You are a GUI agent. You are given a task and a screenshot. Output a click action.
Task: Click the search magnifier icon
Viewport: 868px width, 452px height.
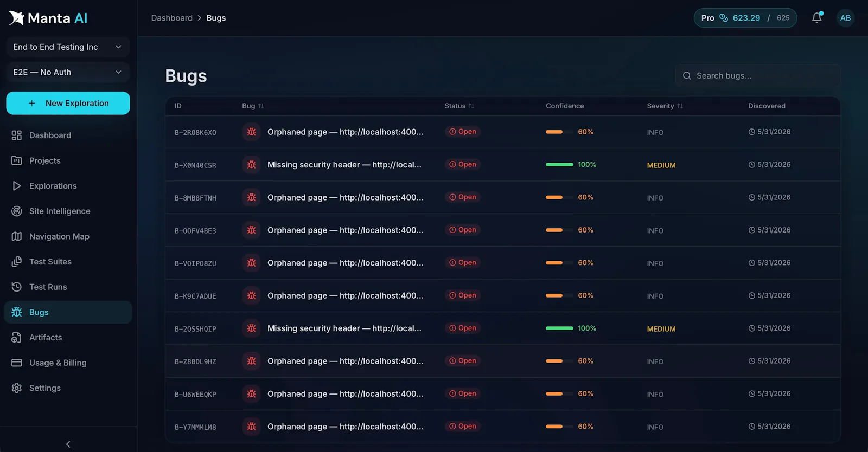point(687,76)
